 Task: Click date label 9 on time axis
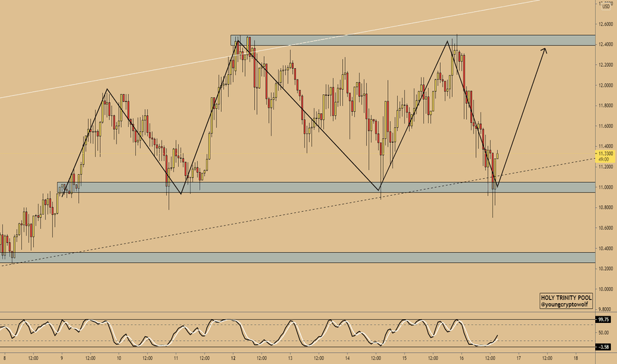tap(62, 359)
